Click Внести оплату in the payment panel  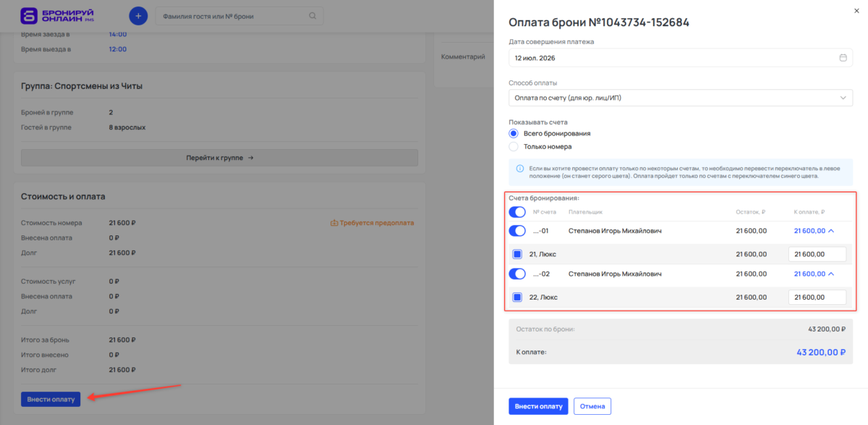(538, 406)
